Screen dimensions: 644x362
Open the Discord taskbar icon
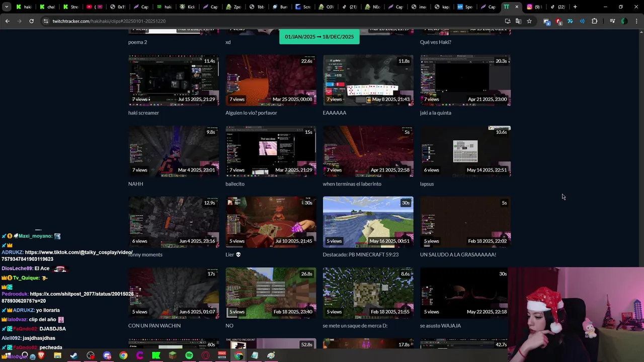[107, 355]
